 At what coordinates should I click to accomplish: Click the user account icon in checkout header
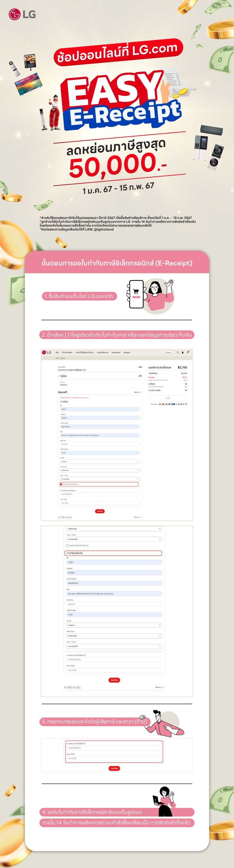(x=183, y=352)
